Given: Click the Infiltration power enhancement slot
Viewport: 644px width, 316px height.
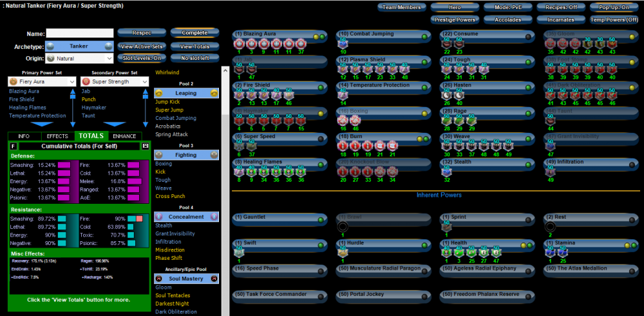Looking at the screenshot, I should tap(549, 171).
